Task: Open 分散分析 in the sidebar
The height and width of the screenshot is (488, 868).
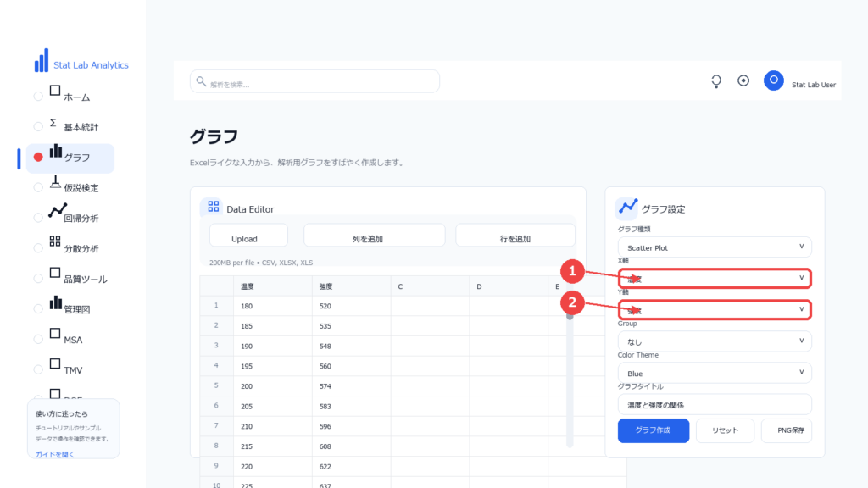Action: [81, 249]
